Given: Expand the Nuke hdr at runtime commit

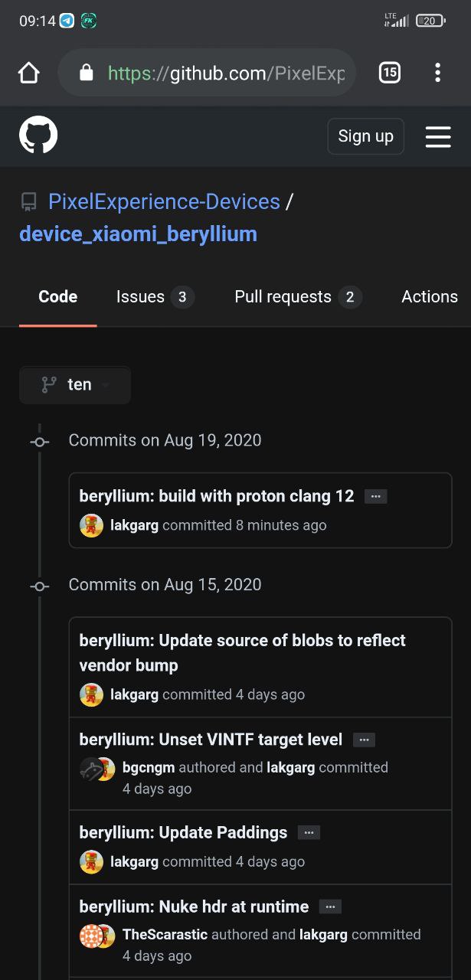Looking at the screenshot, I should [330, 906].
